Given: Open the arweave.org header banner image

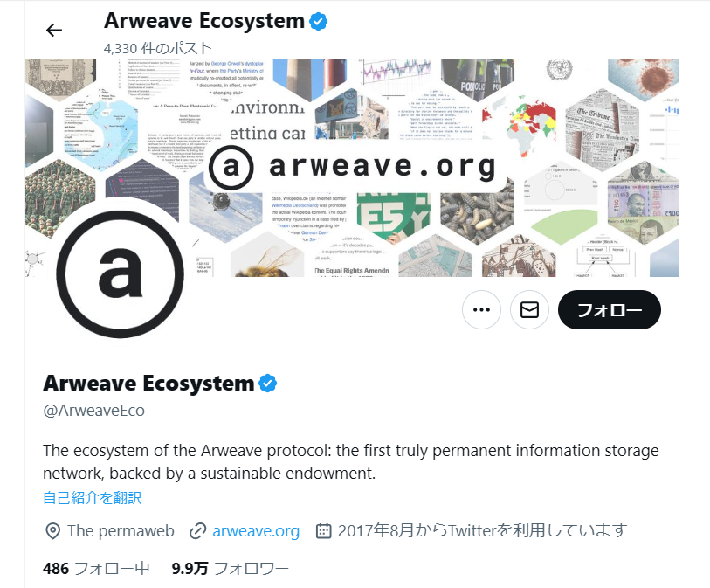Looking at the screenshot, I should pos(352,168).
